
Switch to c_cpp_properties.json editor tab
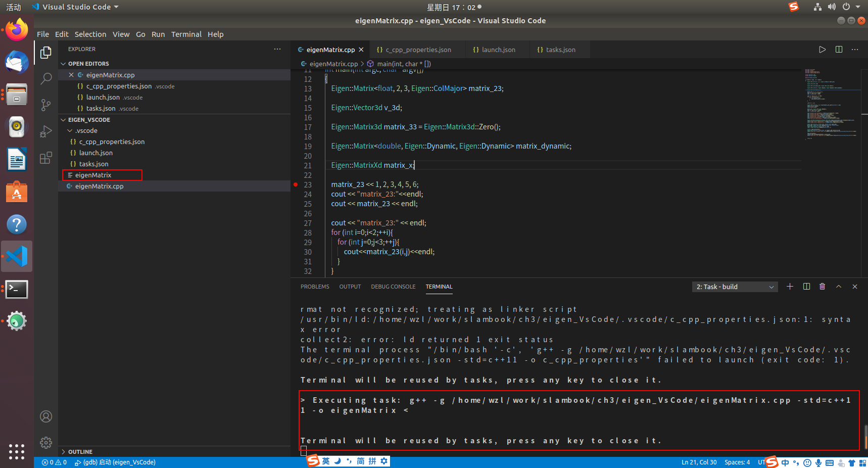[418, 50]
